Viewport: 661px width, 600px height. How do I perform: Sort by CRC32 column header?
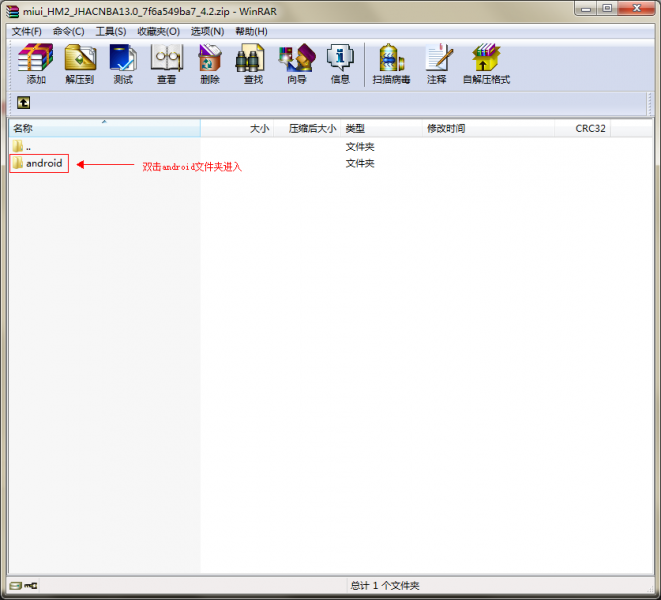(x=583, y=128)
